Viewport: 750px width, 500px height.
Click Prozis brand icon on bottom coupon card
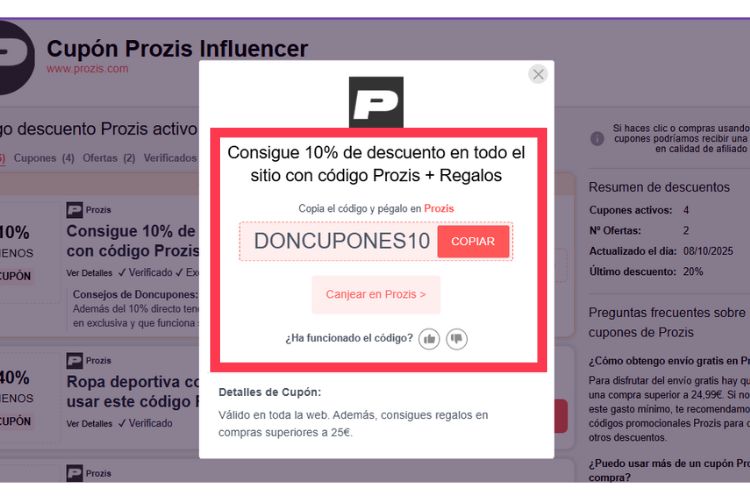75,473
